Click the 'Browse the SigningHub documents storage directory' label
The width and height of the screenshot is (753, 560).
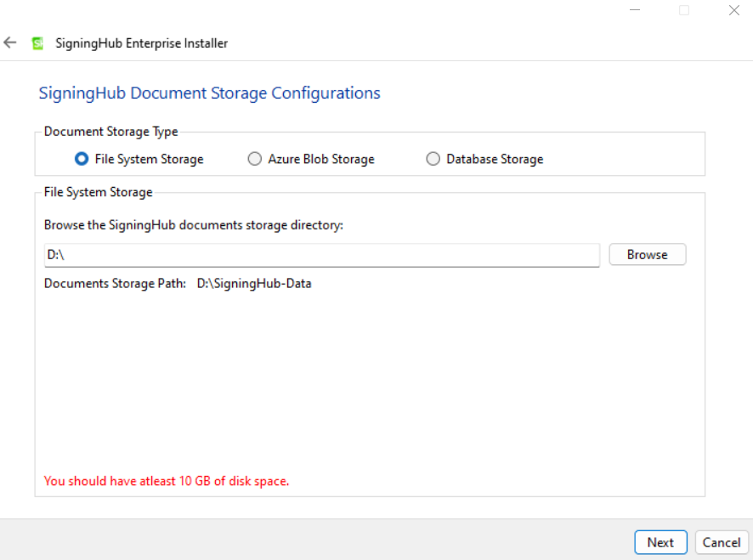point(194,225)
